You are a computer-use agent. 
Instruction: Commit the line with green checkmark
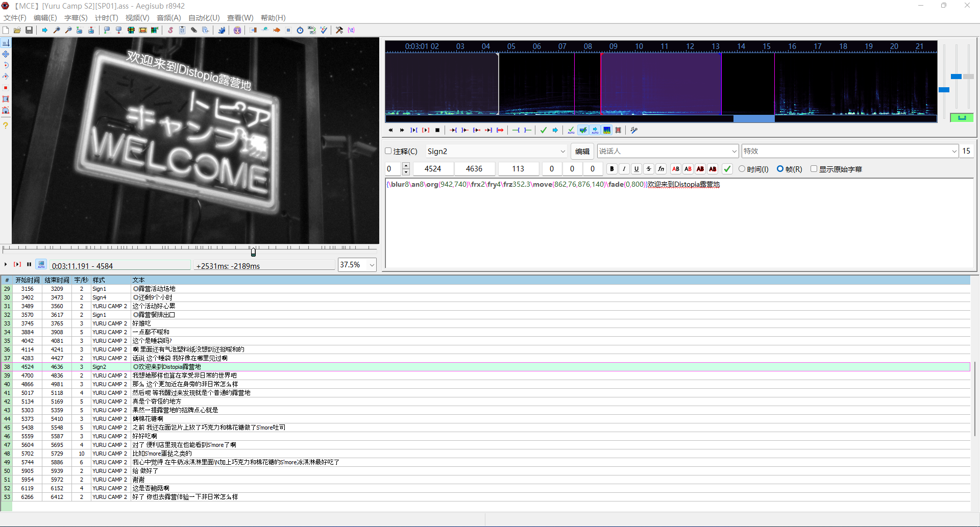click(x=727, y=169)
